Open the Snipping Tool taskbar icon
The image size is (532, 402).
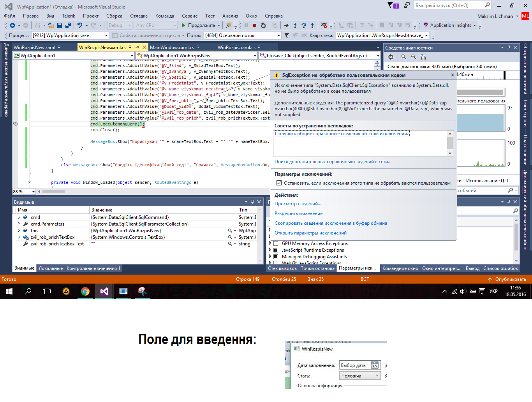coord(142,291)
